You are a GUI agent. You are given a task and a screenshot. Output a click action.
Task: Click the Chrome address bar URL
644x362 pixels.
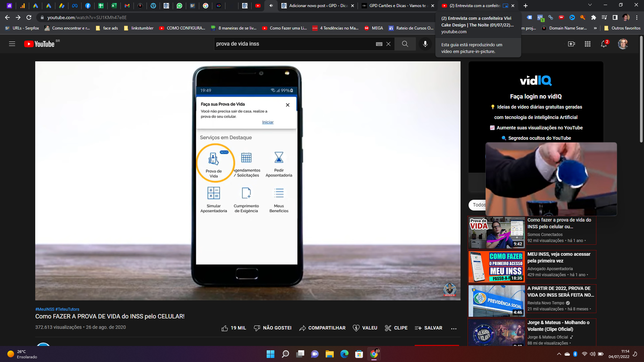[x=87, y=17]
